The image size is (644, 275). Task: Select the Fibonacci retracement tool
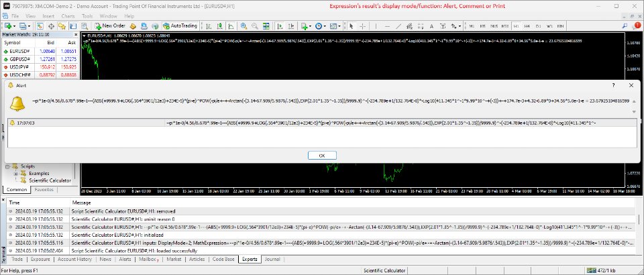(x=421, y=26)
